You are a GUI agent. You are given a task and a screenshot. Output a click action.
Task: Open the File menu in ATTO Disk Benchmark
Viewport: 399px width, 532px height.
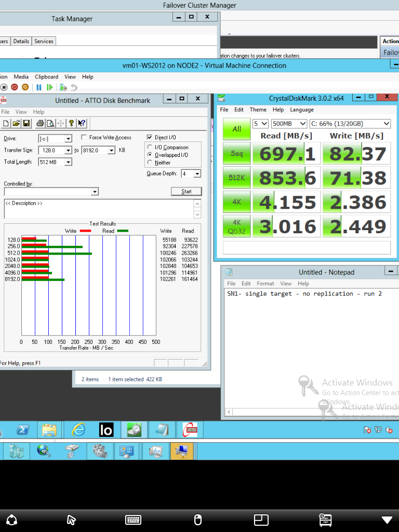click(x=5, y=112)
